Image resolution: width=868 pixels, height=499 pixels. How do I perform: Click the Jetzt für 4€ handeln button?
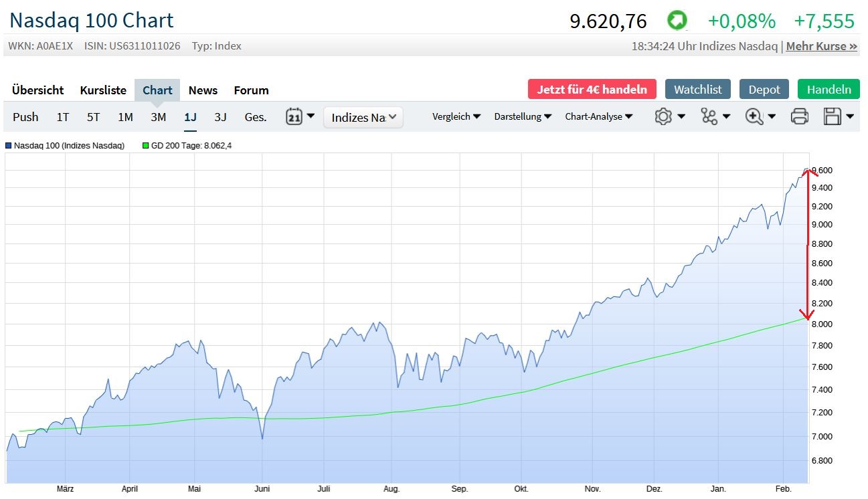(592, 90)
